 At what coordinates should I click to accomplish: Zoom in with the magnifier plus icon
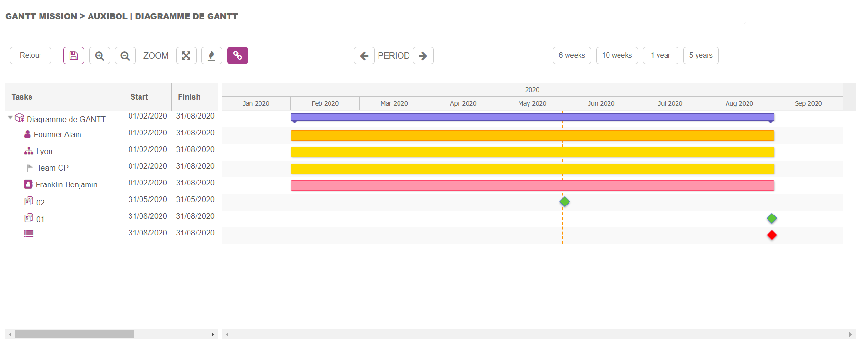point(100,56)
